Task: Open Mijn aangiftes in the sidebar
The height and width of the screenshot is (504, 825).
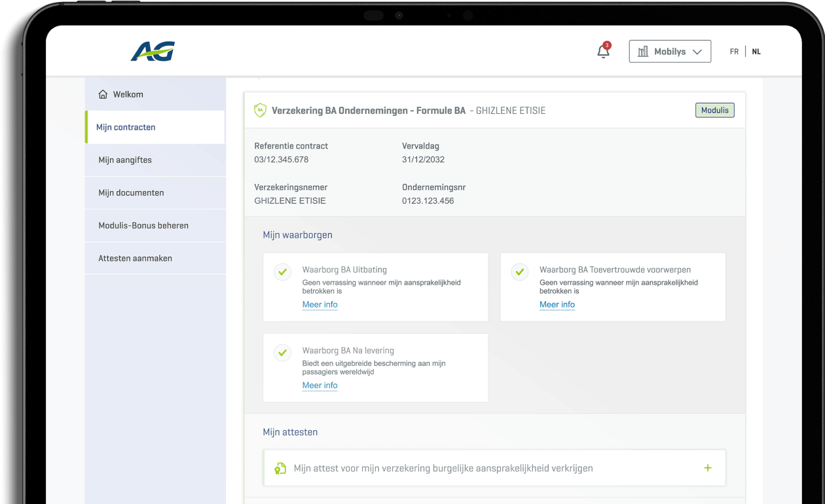Action: [x=155, y=160]
